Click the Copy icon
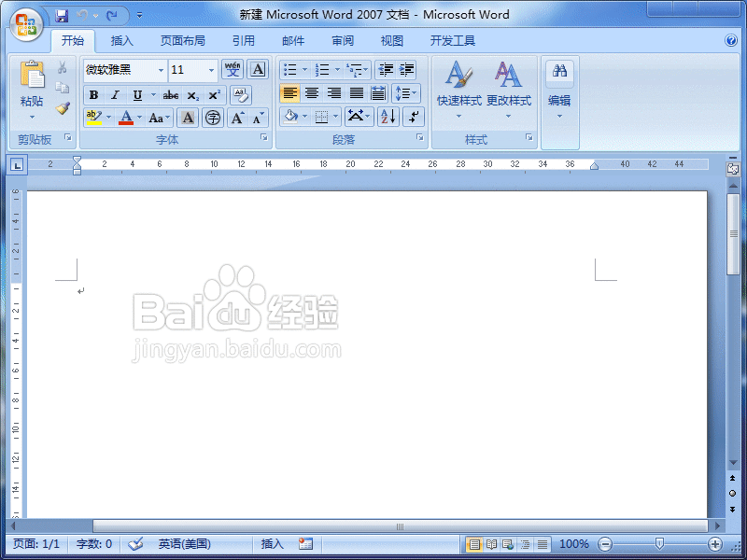 (62, 88)
